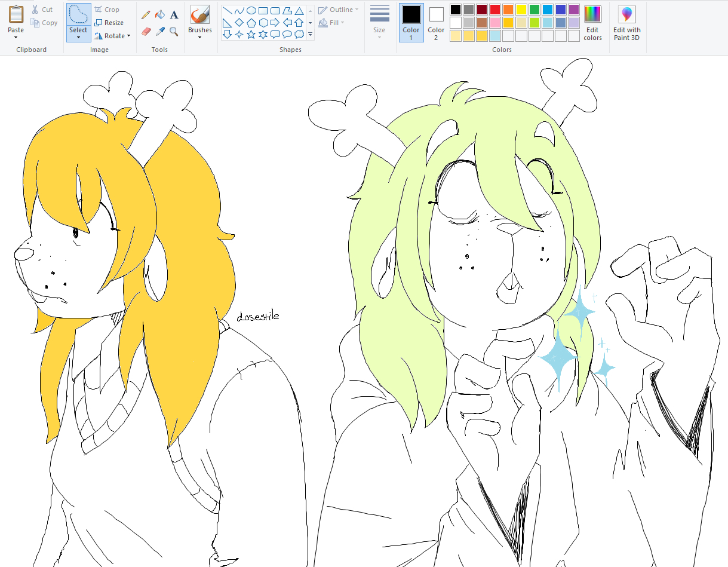Activate the Text tool
The height and width of the screenshot is (567, 728).
(174, 14)
